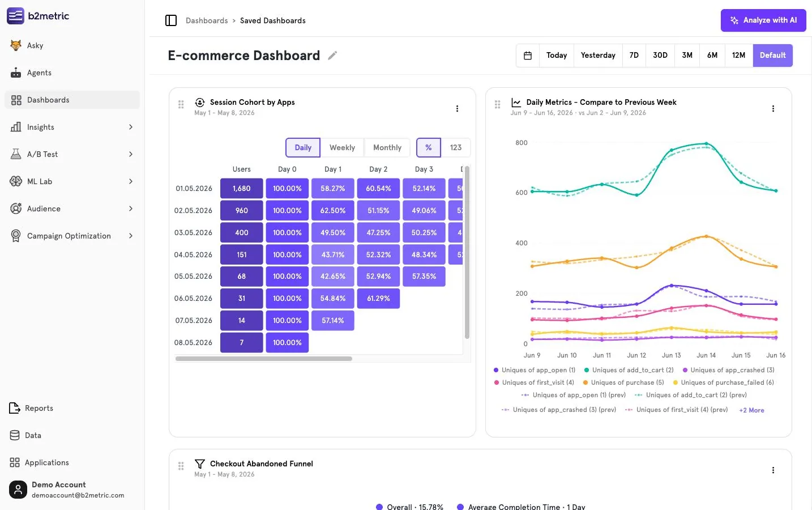Go to Dashboards breadcrumb link

click(207, 20)
